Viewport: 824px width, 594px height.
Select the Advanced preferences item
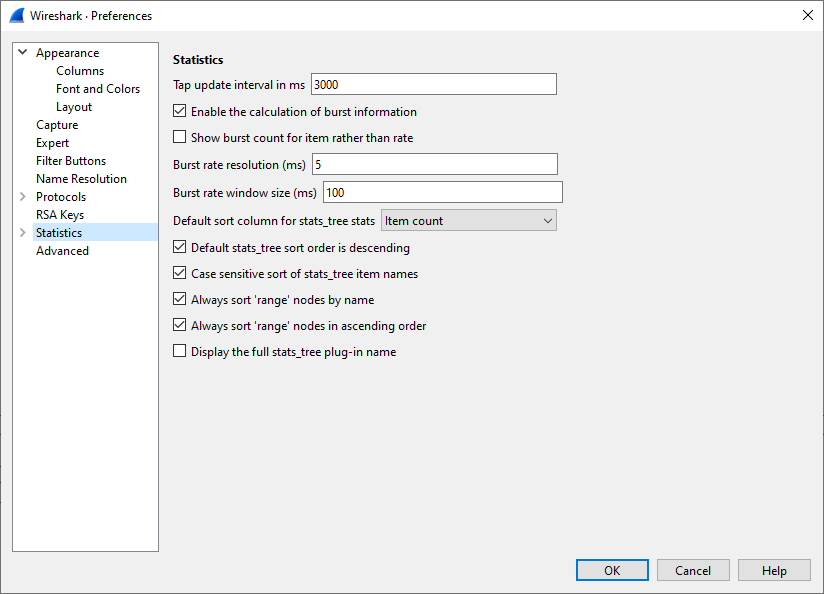point(62,251)
